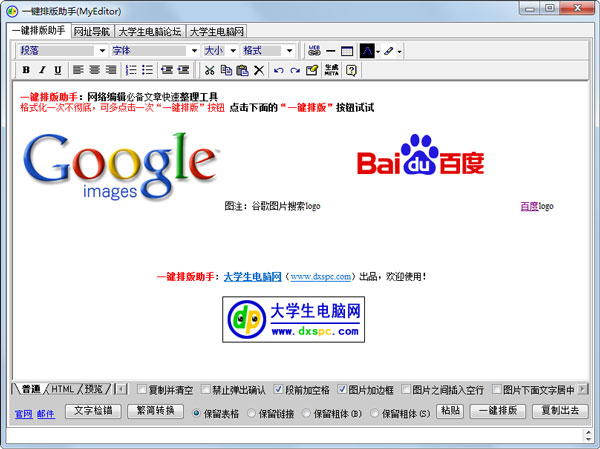Insert a table
The width and height of the screenshot is (600, 449).
click(x=347, y=51)
